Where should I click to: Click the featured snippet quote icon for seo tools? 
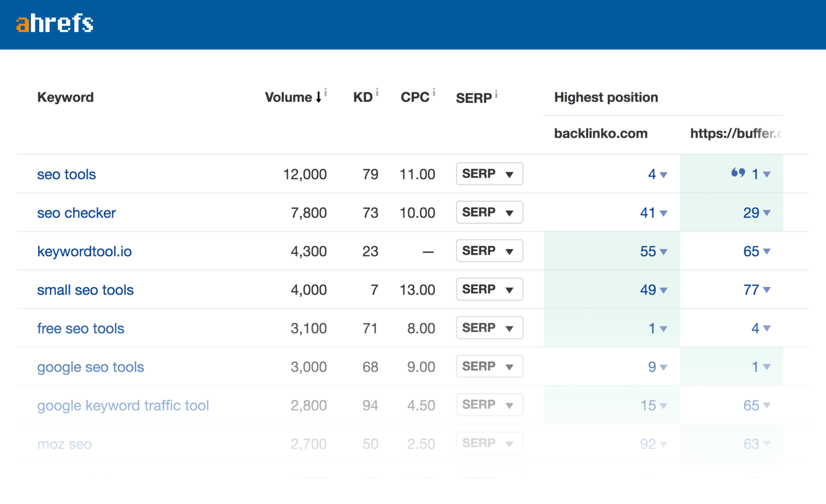pos(738,173)
